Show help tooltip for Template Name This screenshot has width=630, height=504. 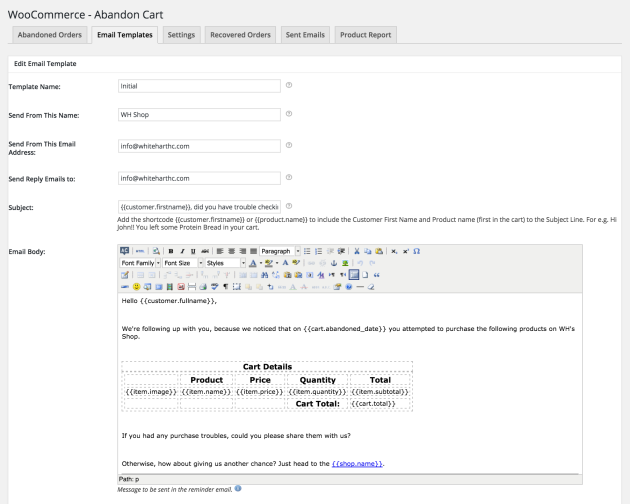(x=289, y=85)
